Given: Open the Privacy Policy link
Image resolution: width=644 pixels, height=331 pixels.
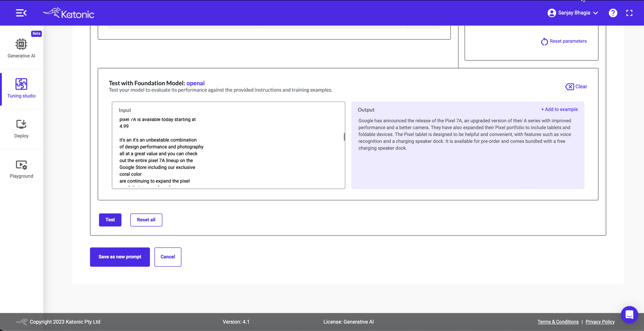Looking at the screenshot, I should pos(600,322).
